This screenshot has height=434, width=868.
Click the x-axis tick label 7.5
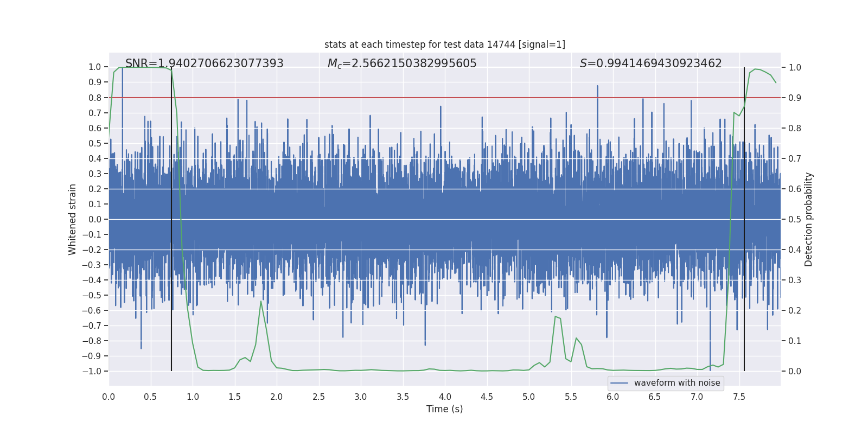739,397
